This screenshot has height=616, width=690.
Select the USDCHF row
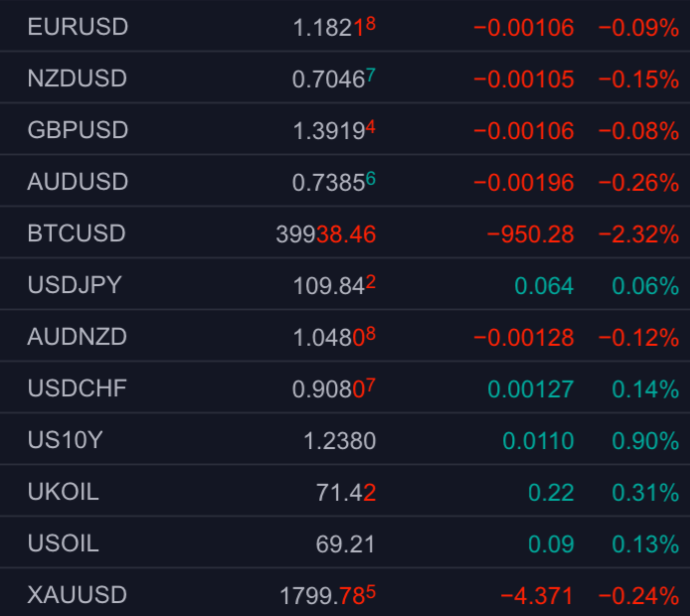[78, 388]
